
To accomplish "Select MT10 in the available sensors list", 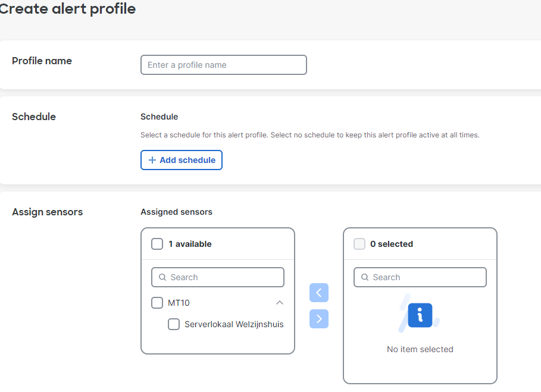I will 180,303.
